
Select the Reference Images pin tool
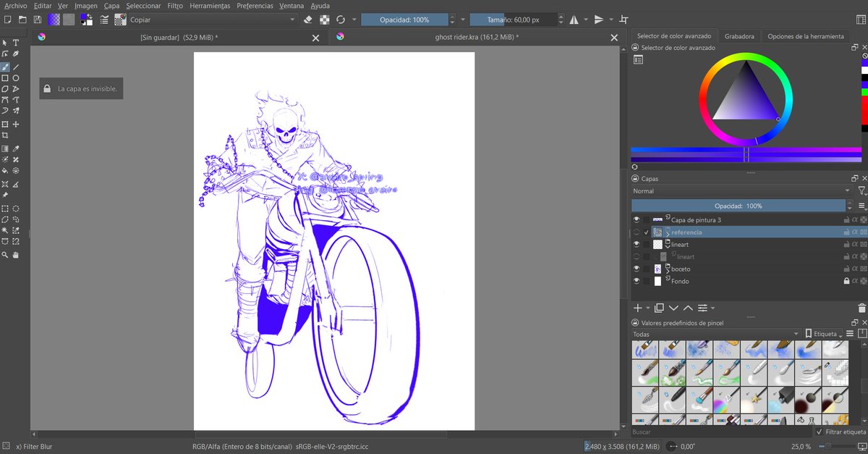coord(5,195)
